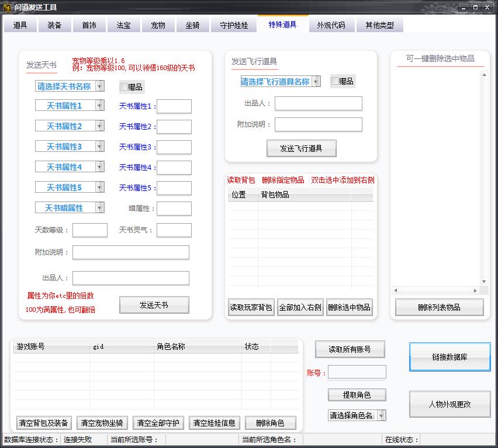Image resolution: width=498 pixels, height=448 pixels.
Task: Click the 读取玩家背包 button
Action: click(x=251, y=307)
